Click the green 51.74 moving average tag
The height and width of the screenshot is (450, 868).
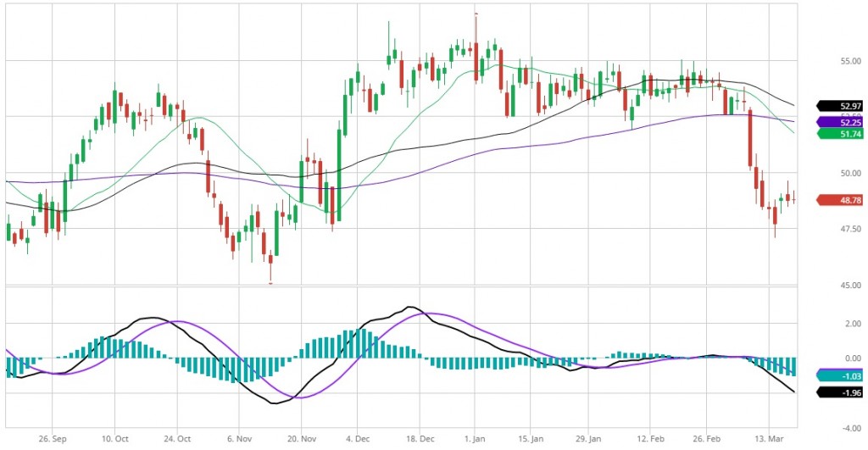(x=840, y=133)
